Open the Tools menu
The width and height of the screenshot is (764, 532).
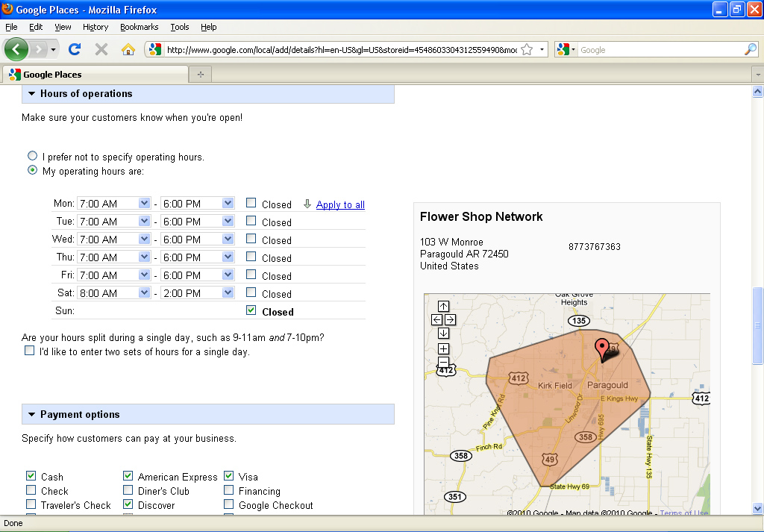pos(180,27)
